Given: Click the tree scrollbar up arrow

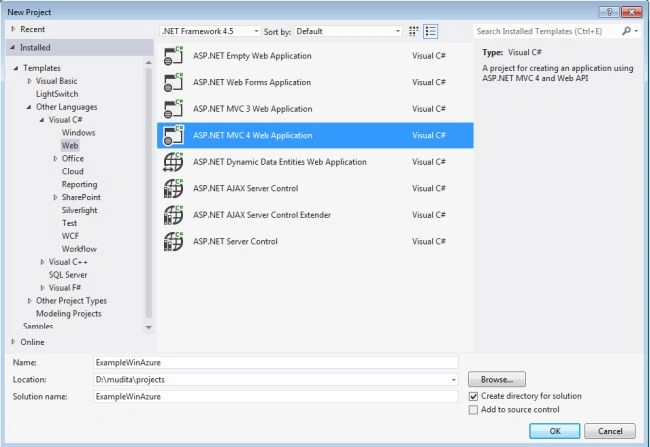Looking at the screenshot, I should (x=148, y=63).
